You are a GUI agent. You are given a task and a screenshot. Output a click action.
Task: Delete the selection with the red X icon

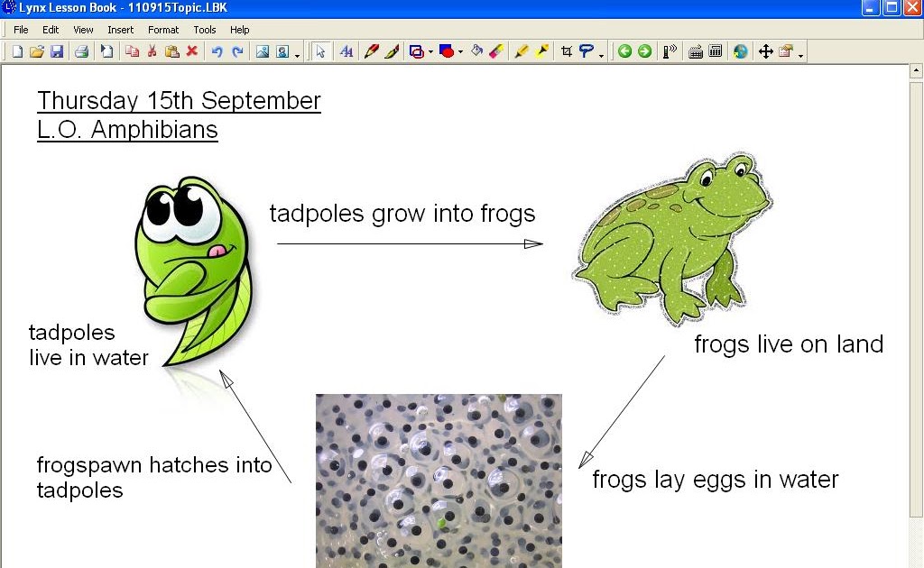point(191,51)
